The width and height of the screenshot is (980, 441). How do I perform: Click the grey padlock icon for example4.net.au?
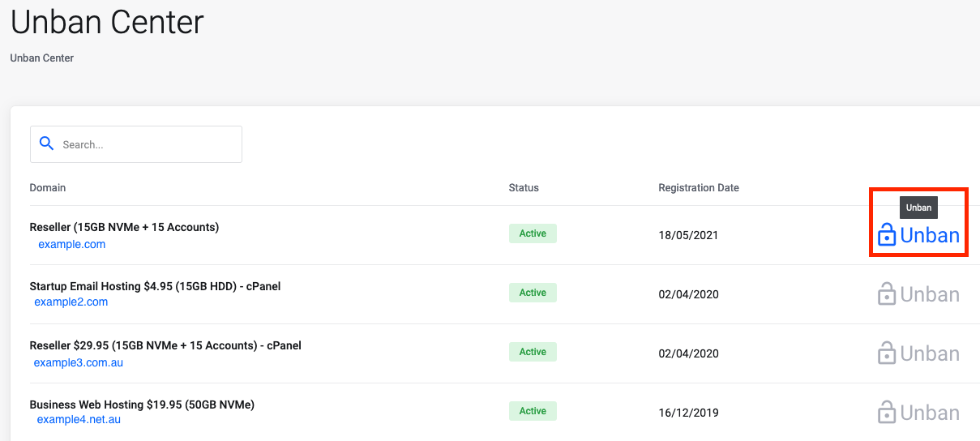(887, 413)
